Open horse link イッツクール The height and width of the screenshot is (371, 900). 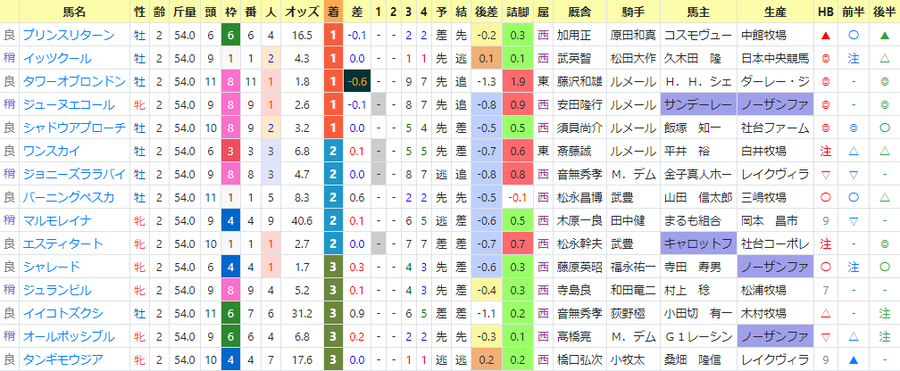tap(56, 59)
